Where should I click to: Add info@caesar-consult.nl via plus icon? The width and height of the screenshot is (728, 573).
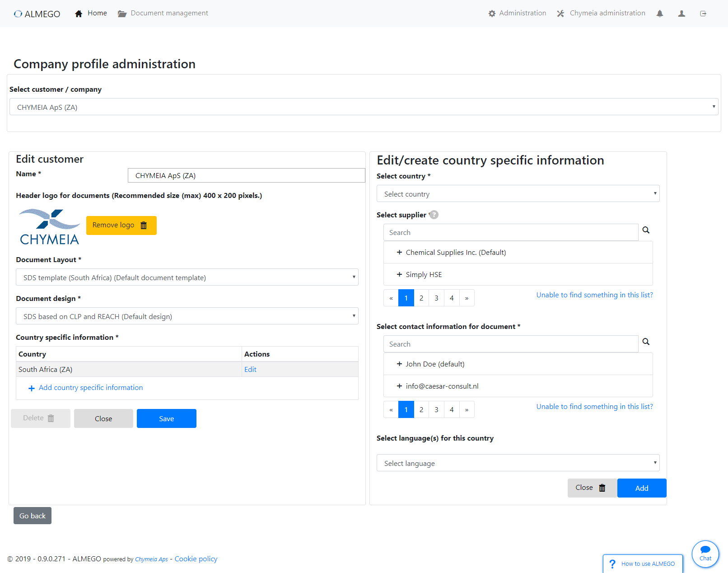(399, 386)
